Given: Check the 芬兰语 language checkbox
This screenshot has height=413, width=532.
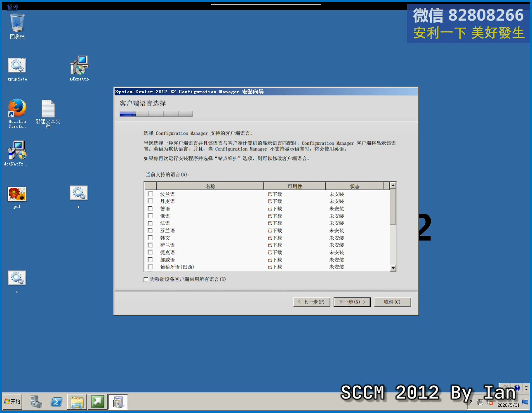Looking at the screenshot, I should click(x=150, y=230).
